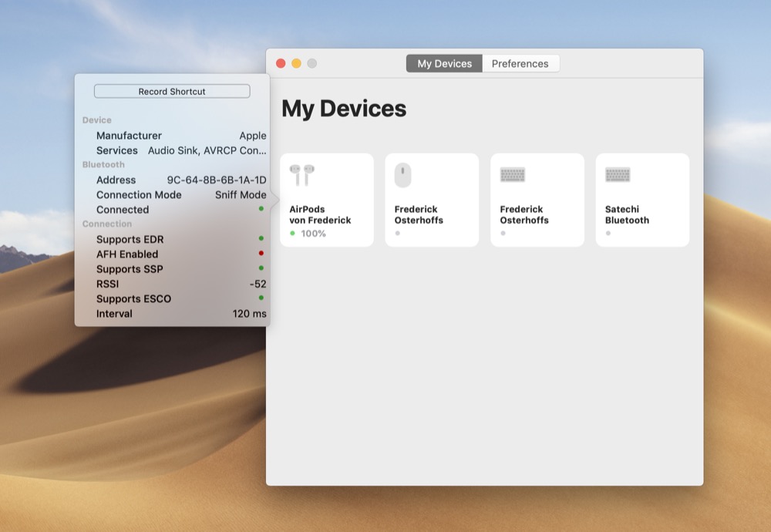Click the AirPods 100% battery level text
Screen dimensions: 771x532
313,234
